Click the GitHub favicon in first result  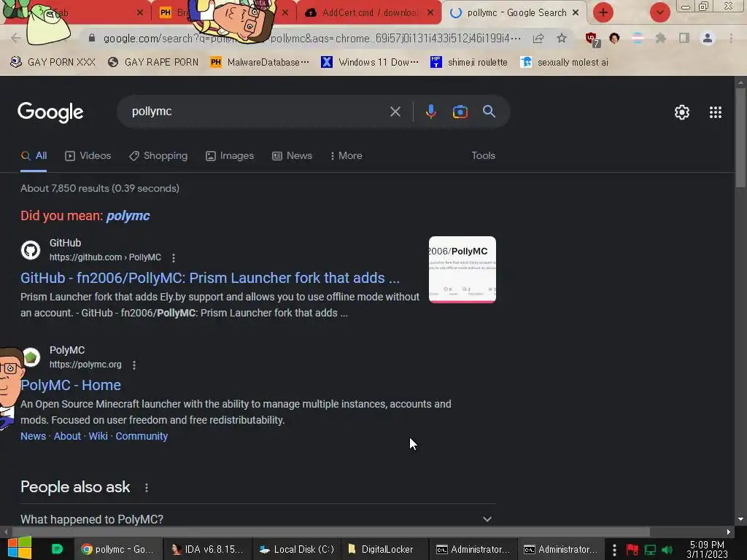[31, 250]
